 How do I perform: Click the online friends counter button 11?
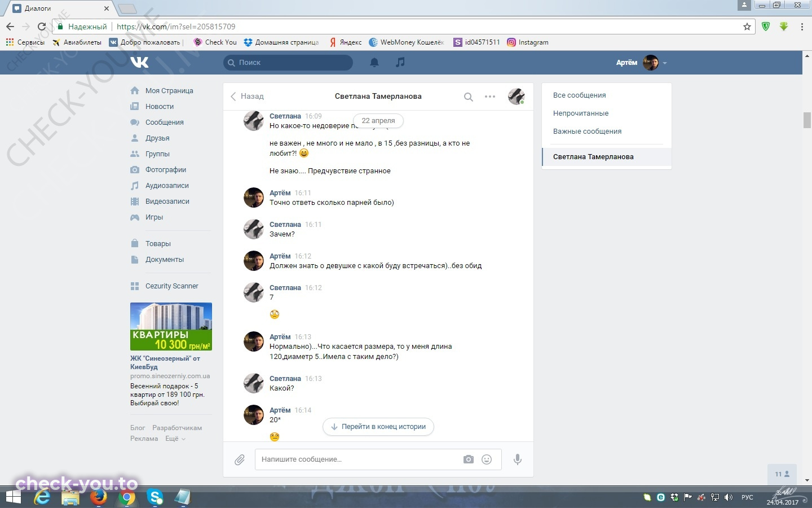[x=782, y=474]
